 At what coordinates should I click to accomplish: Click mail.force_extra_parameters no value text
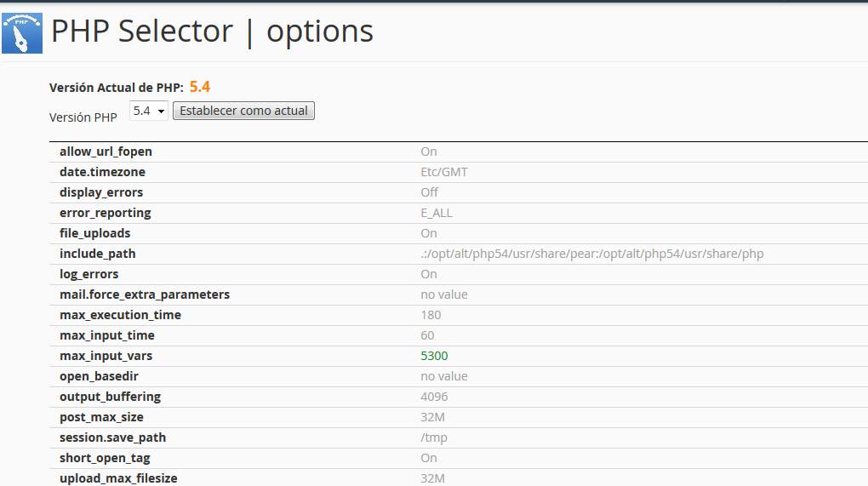tap(443, 294)
